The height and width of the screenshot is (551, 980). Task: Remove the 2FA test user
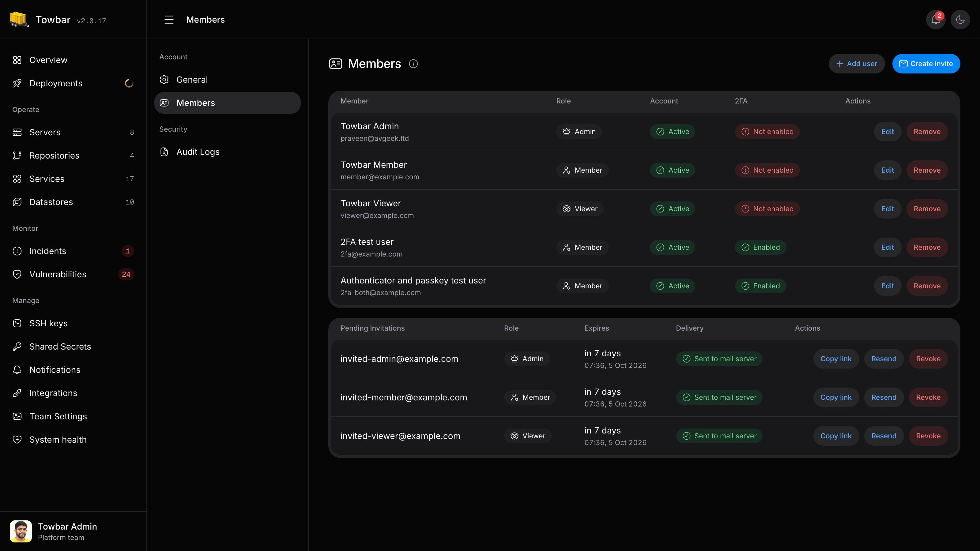coord(927,248)
